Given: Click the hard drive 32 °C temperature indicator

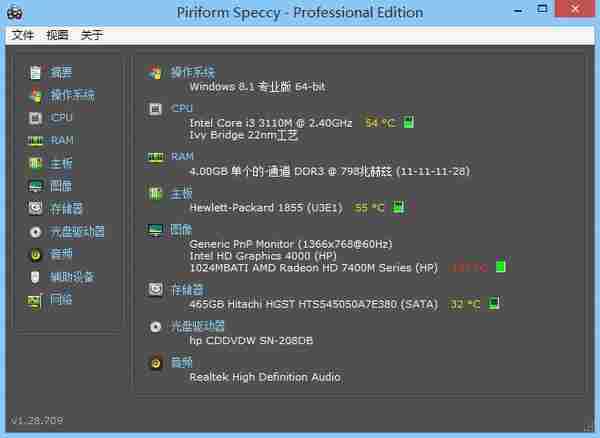Looking at the screenshot, I should point(493,304).
